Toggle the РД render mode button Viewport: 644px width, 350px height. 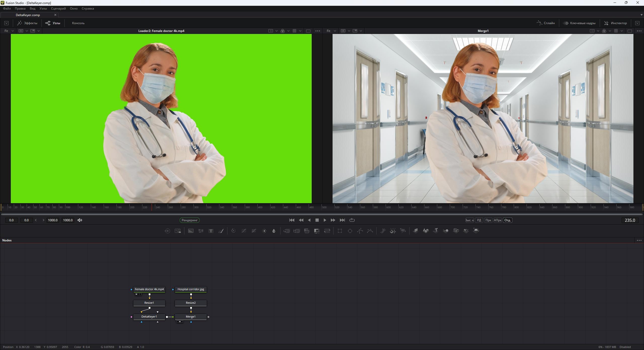coord(479,220)
